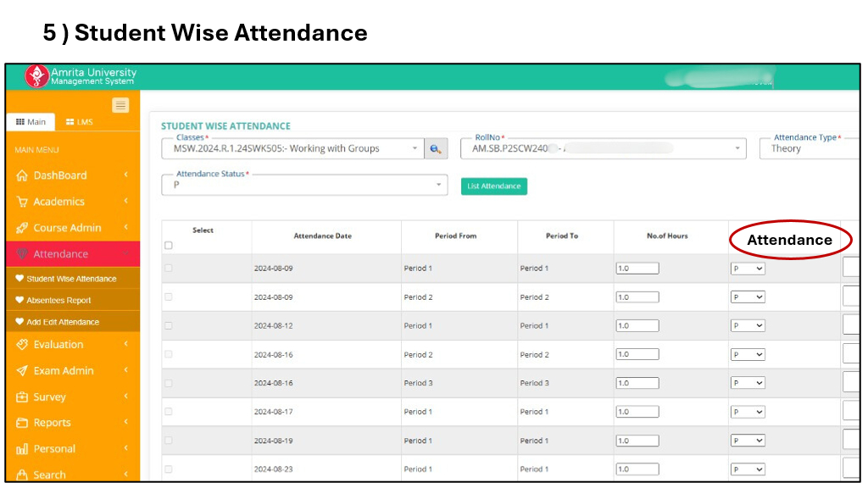
Task: Click the DashBoard home icon
Action: point(22,175)
